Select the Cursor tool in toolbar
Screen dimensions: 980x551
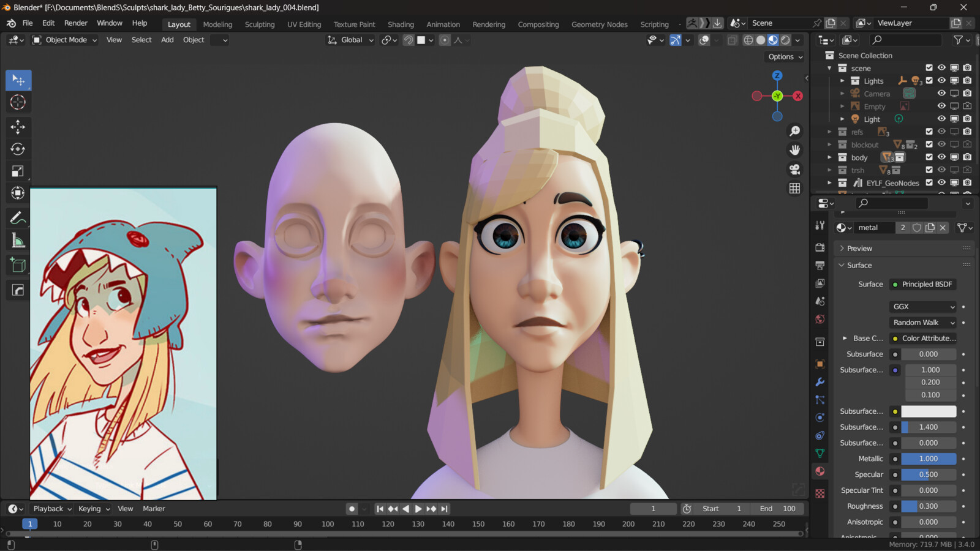[x=18, y=102]
